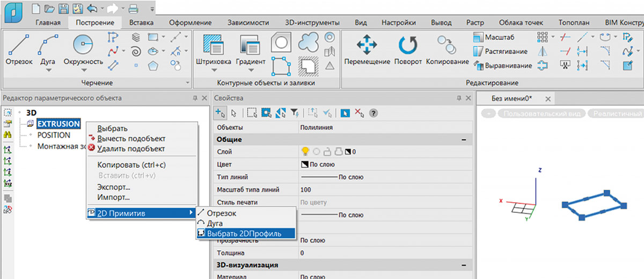Select the polygon pentagon tool
Viewport: 644px width, 279px height.
[154, 66]
